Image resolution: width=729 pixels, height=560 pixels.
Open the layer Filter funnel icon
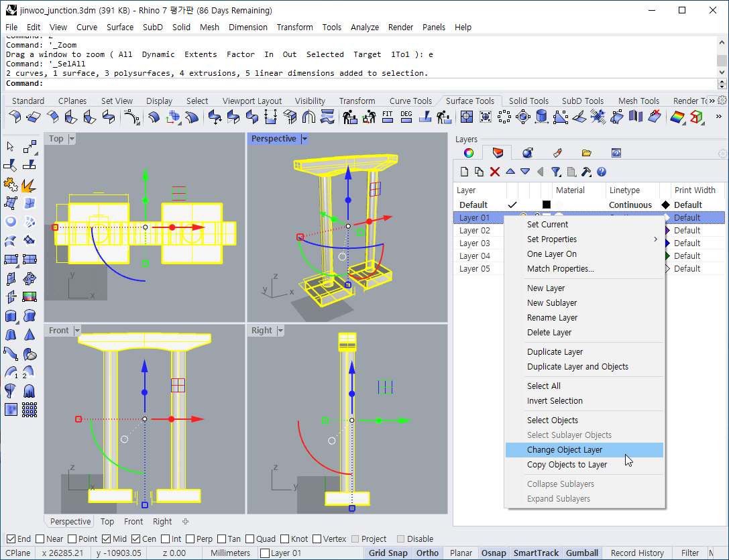point(556,172)
